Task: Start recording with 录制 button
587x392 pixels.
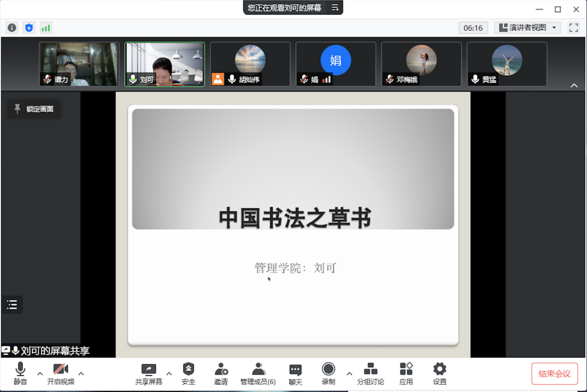Action: pos(328,374)
